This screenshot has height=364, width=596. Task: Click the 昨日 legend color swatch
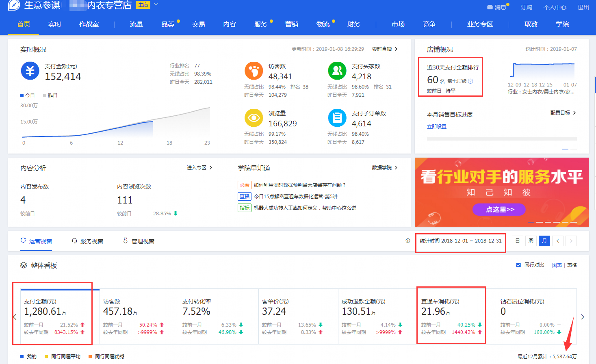point(45,95)
